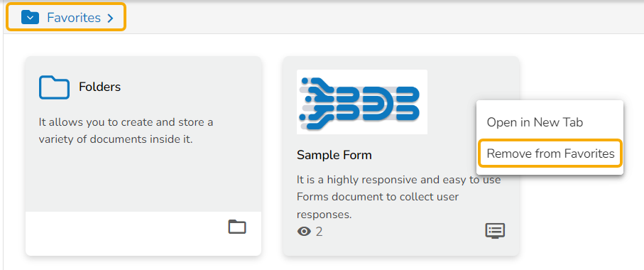Screen dimensions: 644x270
Task: Click the blue folder icon on Folders card
Action: click(x=54, y=87)
